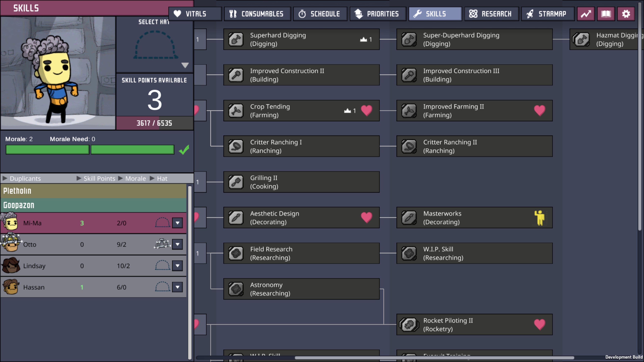Open the Starmap screen
This screenshot has height=362, width=644.
[548, 14]
